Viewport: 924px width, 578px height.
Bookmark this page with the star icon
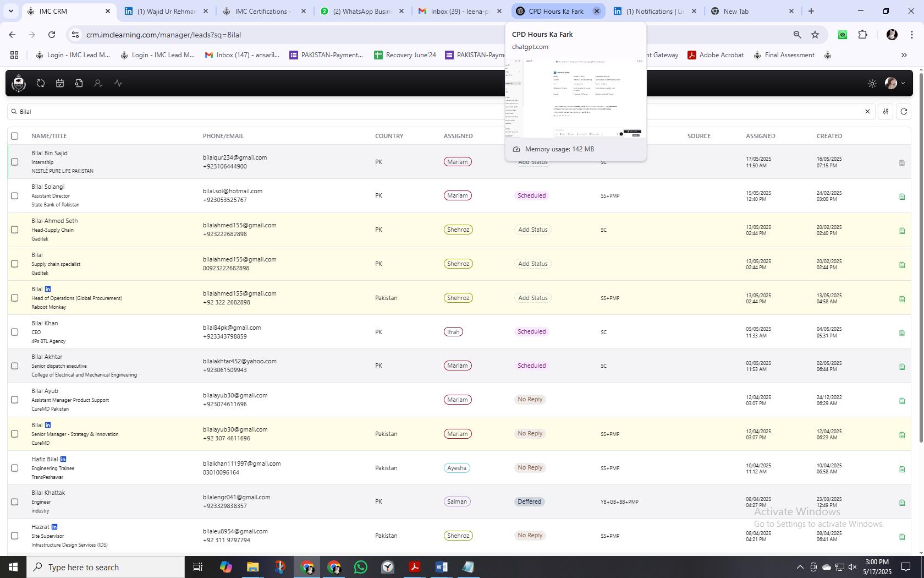tap(815, 35)
